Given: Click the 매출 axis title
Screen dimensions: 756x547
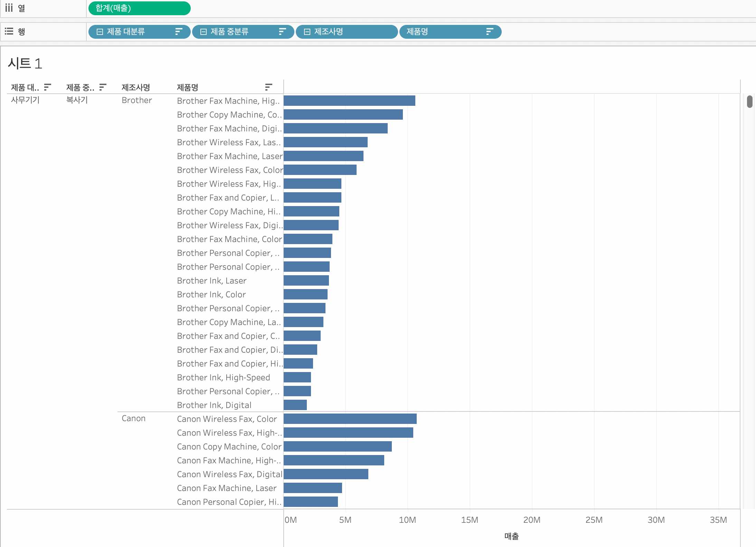Looking at the screenshot, I should 511,536.
